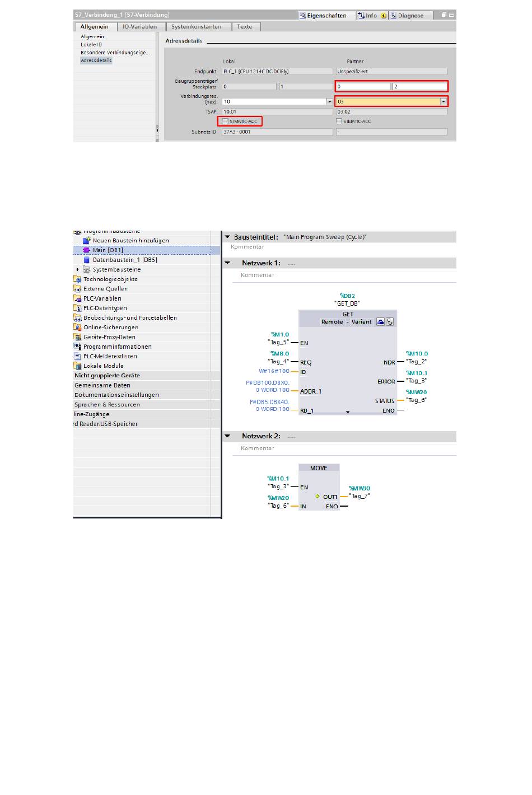Select Besondere Verbindungseigenschaften entry
This screenshot has height=795, width=532.
coord(115,52)
